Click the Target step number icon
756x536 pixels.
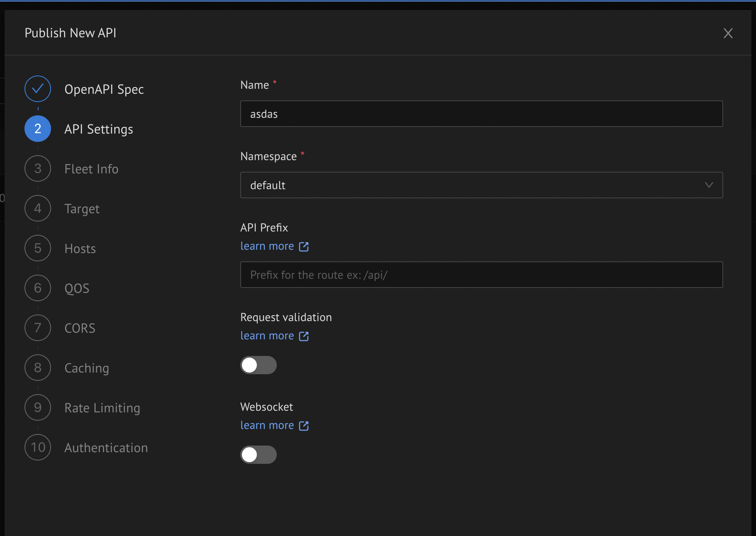(x=37, y=208)
